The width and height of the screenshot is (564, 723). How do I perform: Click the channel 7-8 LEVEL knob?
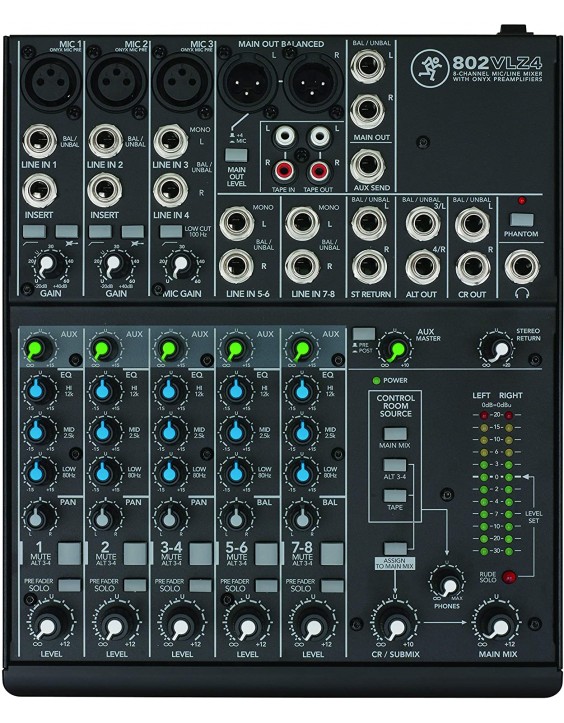(313, 624)
